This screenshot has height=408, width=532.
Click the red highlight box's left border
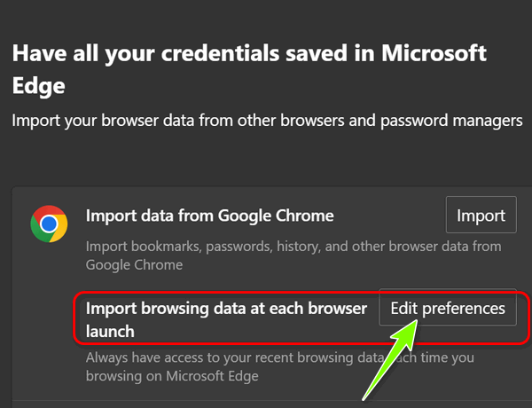tap(74, 318)
